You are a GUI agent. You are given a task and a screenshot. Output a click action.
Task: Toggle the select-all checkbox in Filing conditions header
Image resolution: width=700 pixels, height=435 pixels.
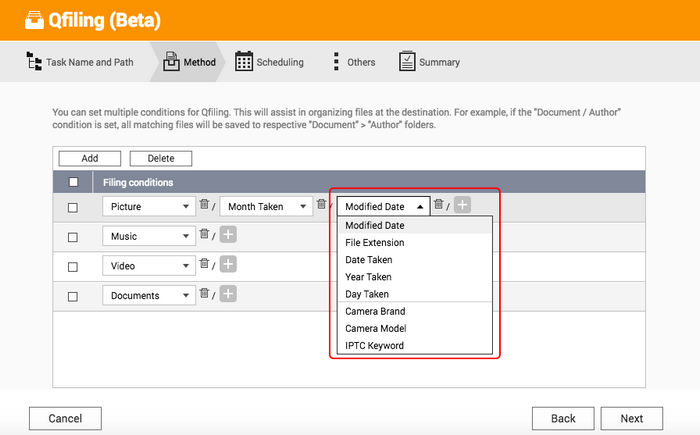point(73,182)
